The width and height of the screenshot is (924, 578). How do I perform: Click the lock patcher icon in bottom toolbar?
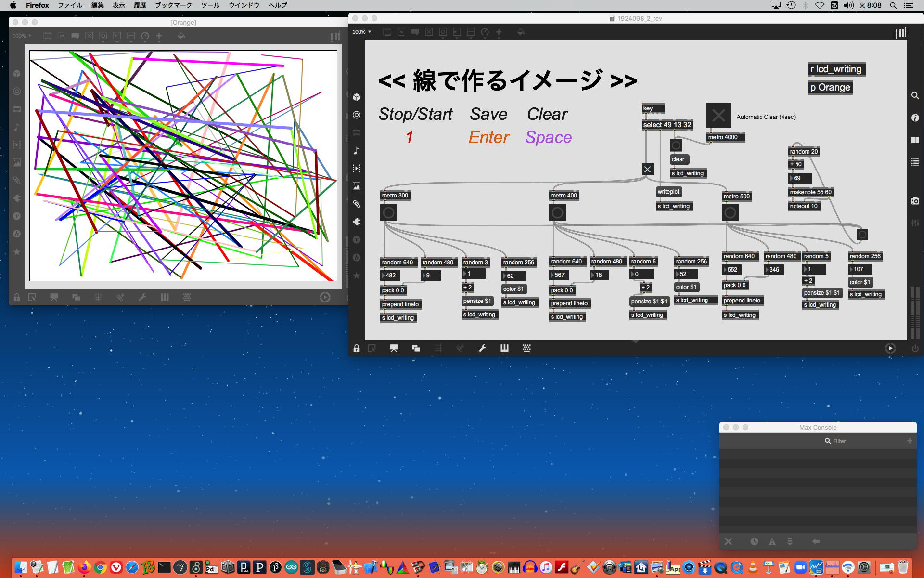pyautogui.click(x=357, y=348)
